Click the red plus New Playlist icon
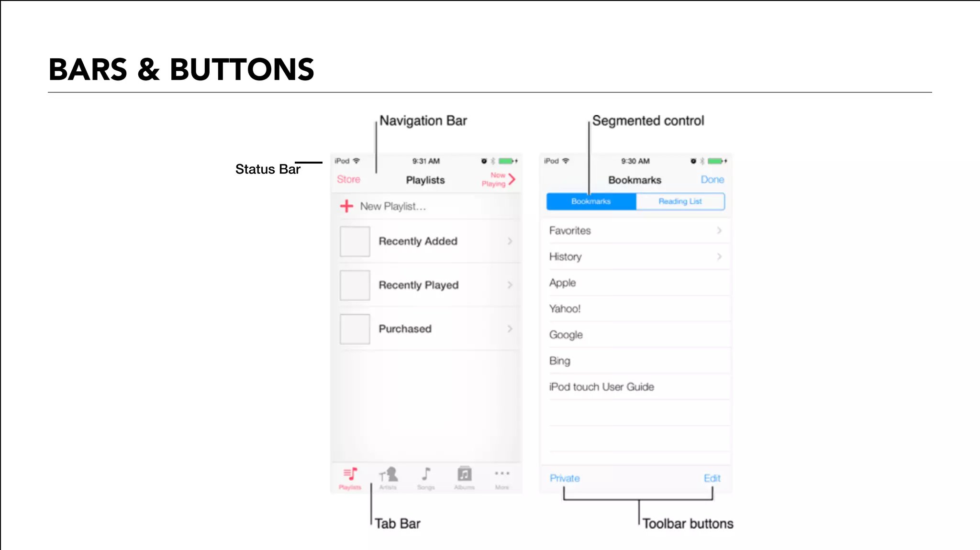This screenshot has height=550, width=980. pyautogui.click(x=346, y=206)
